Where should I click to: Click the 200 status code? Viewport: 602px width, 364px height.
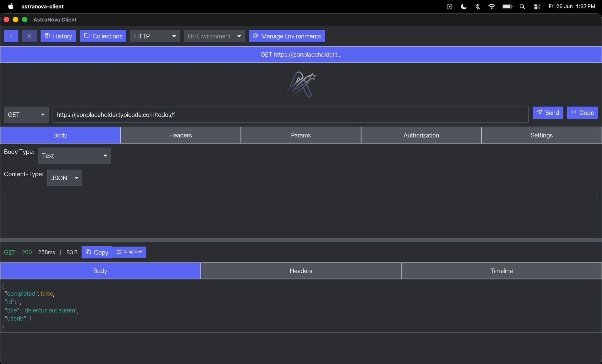27,252
